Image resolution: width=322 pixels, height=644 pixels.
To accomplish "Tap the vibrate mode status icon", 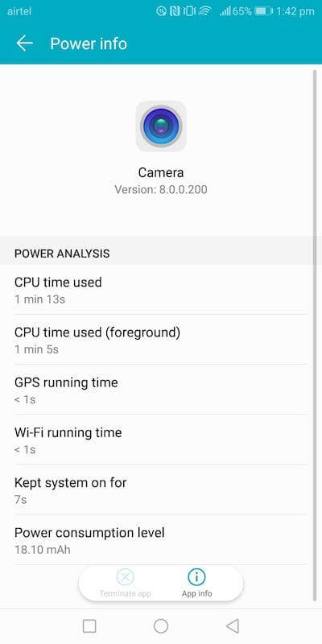I will pyautogui.click(x=188, y=11).
